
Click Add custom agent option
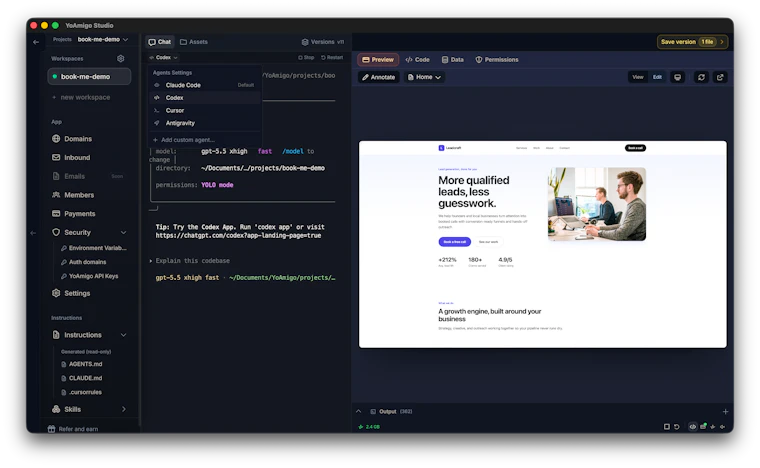pyautogui.click(x=184, y=140)
